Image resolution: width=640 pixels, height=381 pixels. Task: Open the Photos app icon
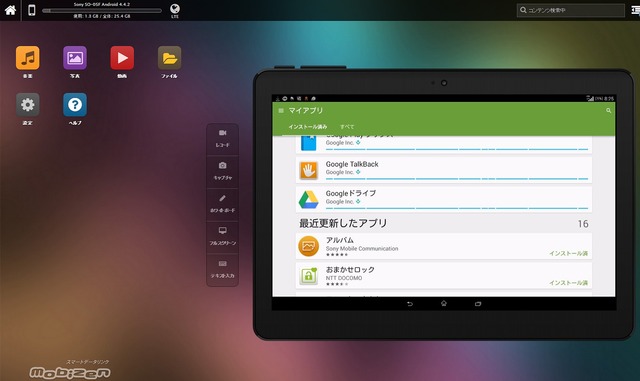point(75,58)
